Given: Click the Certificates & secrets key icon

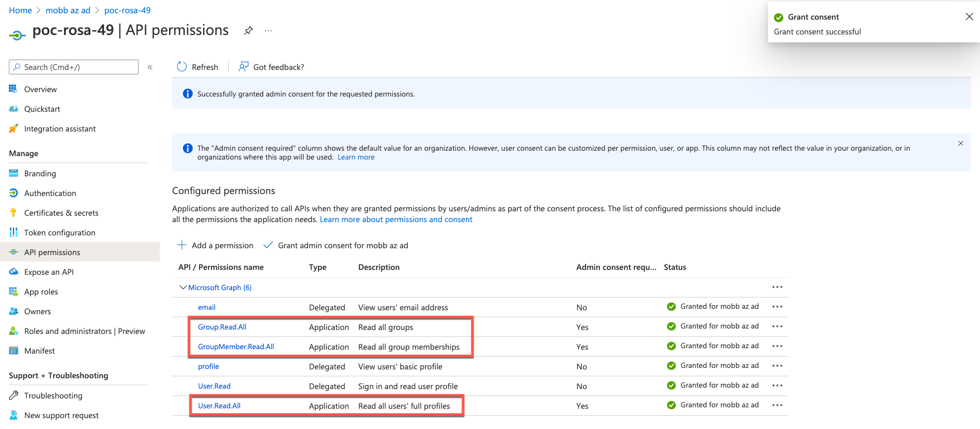Looking at the screenshot, I should [x=13, y=212].
